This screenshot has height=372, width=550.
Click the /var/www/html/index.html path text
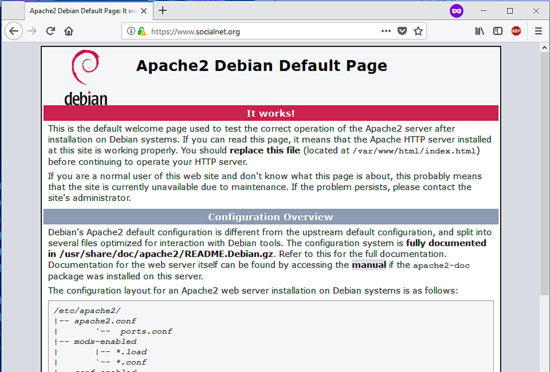click(414, 151)
